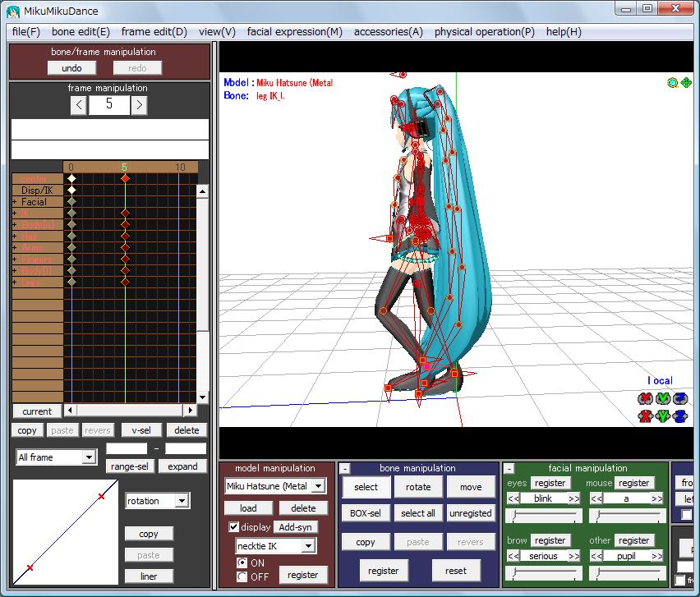The height and width of the screenshot is (597, 700).
Task: Click the bone reset button
Action: (x=456, y=571)
